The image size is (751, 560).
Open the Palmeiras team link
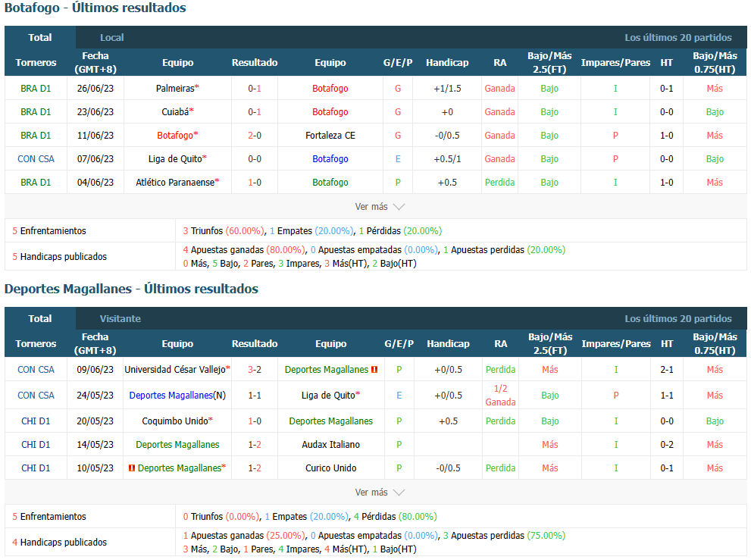(175, 88)
